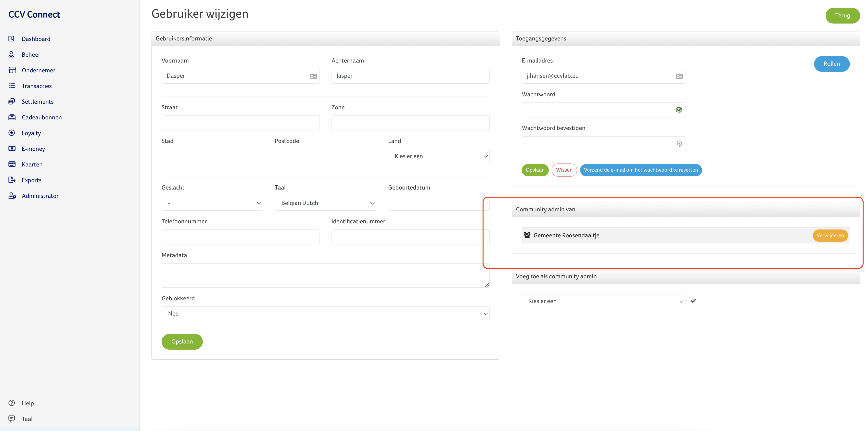
Task: Open the Taal language dropdown
Action: point(325,203)
